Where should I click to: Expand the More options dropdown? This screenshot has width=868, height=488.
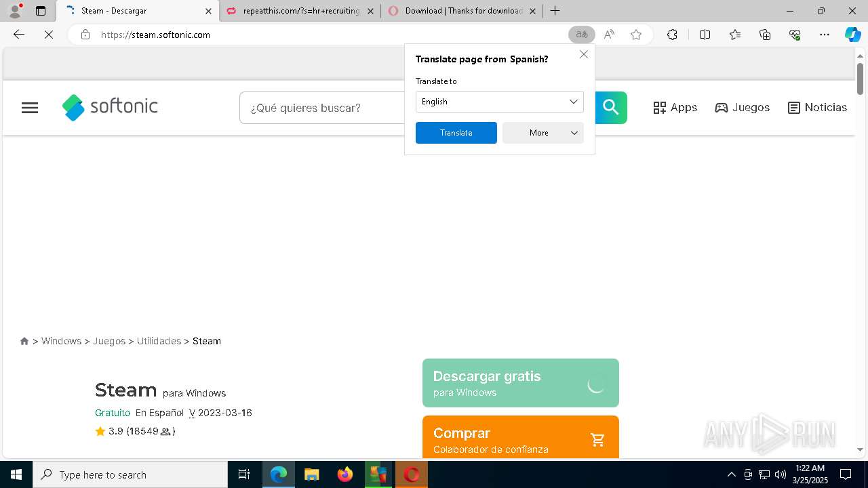pos(543,133)
